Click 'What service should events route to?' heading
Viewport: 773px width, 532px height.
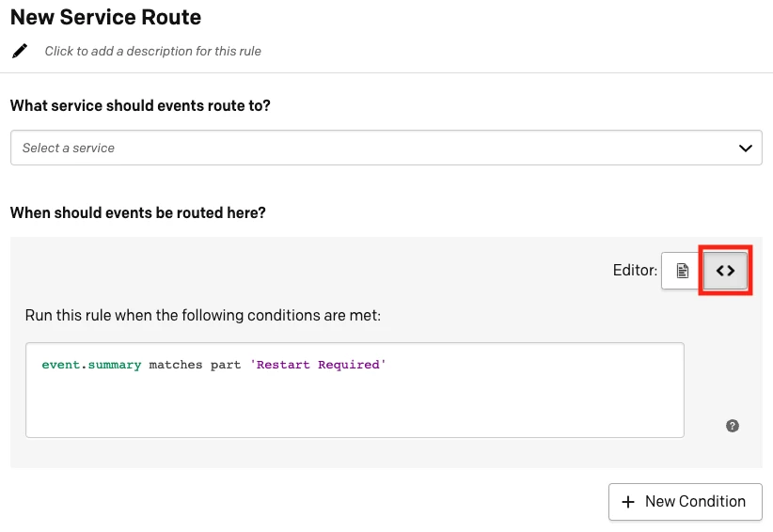pos(140,105)
